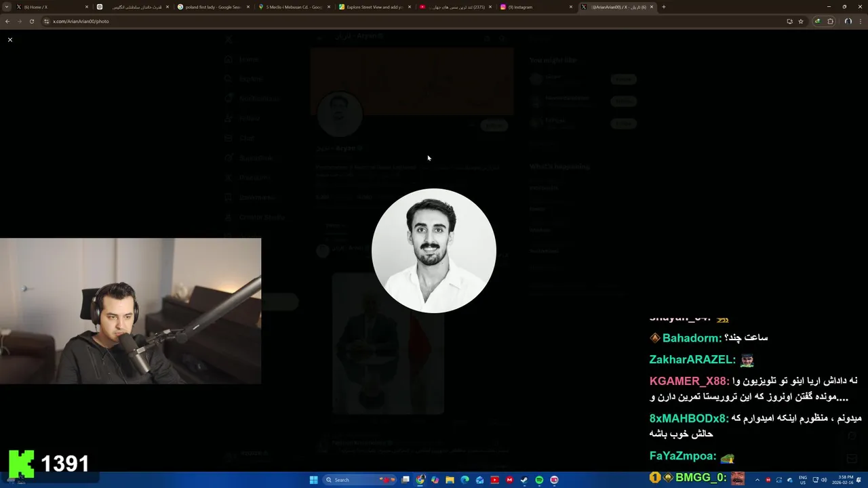
Task: Open a new browser tab
Action: click(663, 7)
